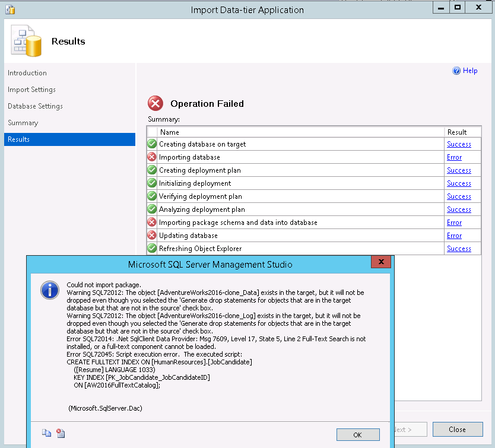Image resolution: width=495 pixels, height=448 pixels.
Task: Open Success link for Creating database on target
Action: pyautogui.click(x=459, y=144)
